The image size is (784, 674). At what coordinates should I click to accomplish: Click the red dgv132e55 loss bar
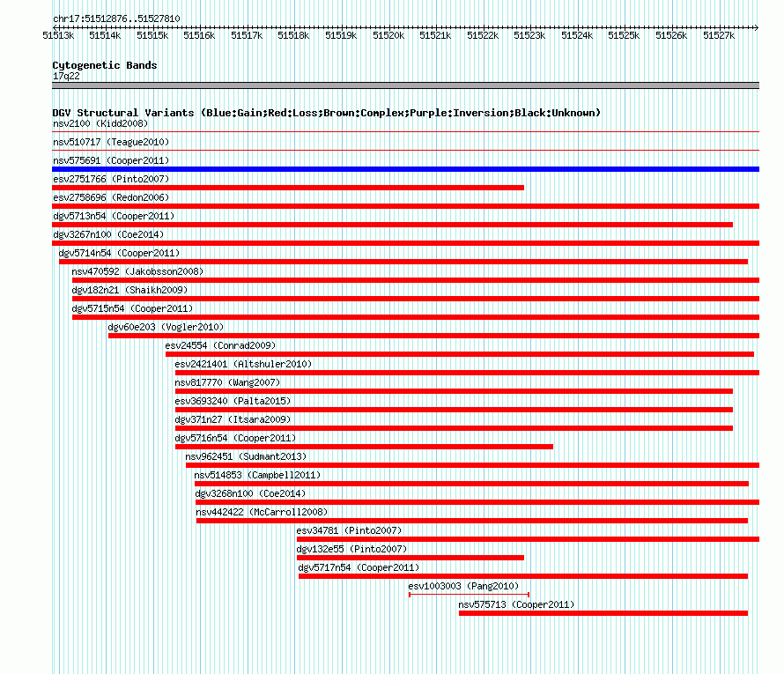click(410, 558)
